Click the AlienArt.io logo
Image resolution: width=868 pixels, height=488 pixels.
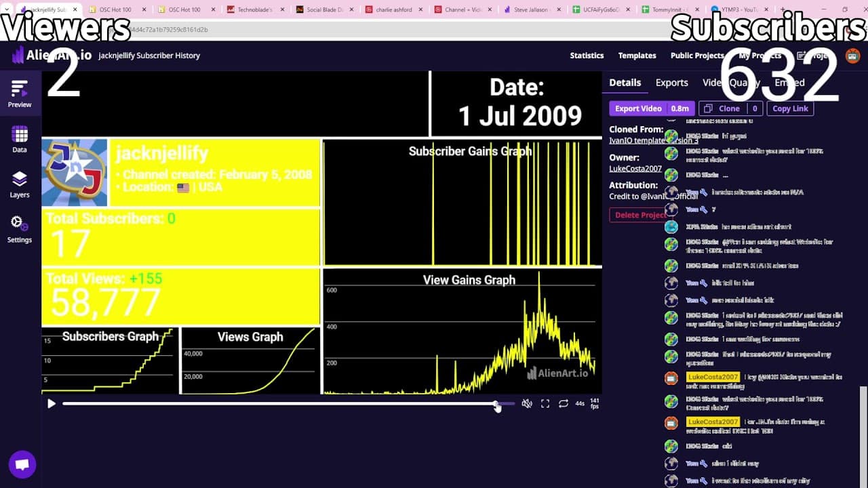52,56
